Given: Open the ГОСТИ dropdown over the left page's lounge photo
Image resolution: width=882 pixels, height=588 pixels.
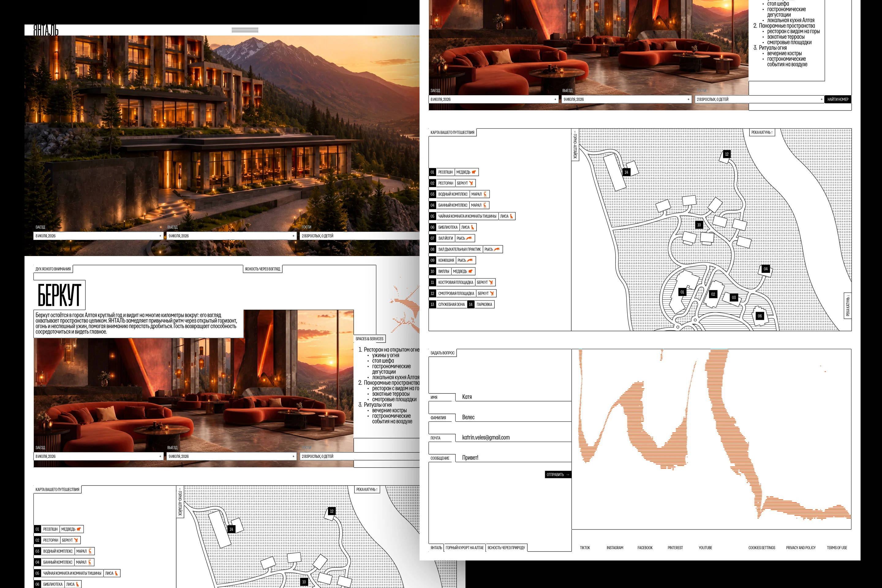Looking at the screenshot, I should [360, 456].
